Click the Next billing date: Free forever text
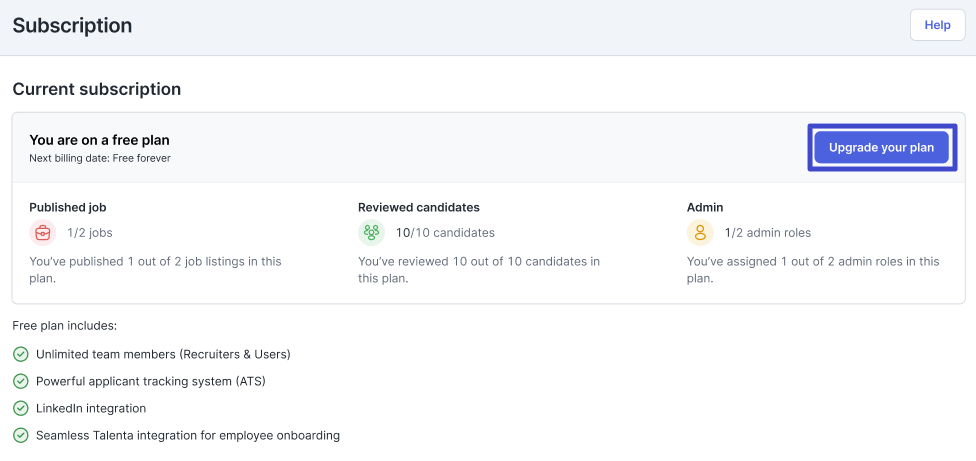Screen dimensions: 976x461 click(x=100, y=158)
